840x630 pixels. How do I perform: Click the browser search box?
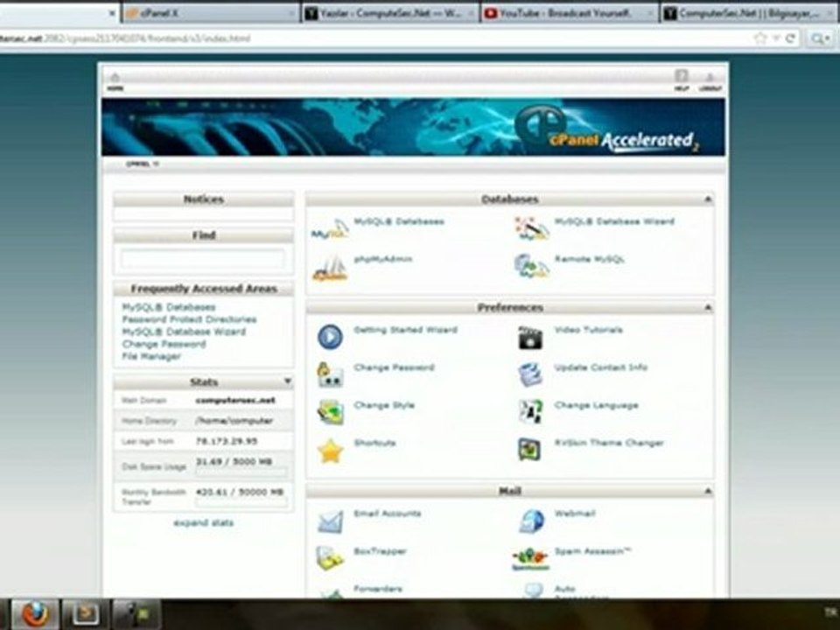click(822, 38)
